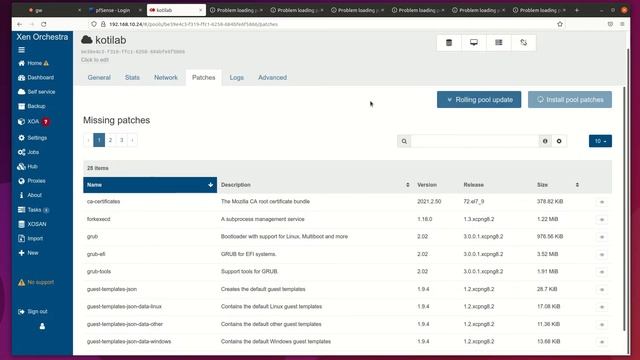Bookmark this page with the star

[x=560, y=24]
